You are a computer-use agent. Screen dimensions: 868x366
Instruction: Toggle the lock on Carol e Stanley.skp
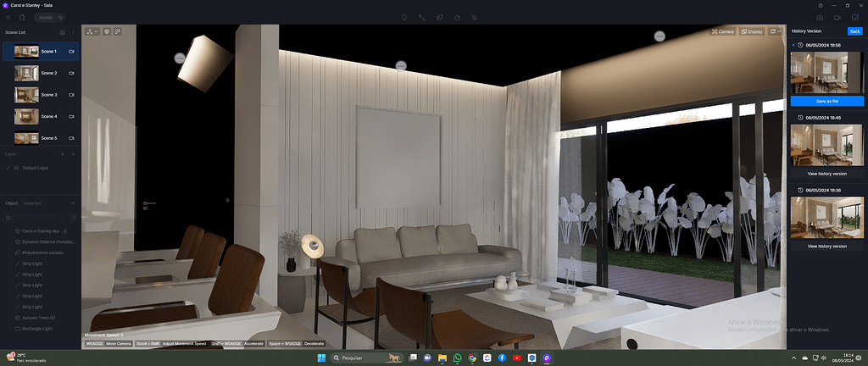[64, 231]
